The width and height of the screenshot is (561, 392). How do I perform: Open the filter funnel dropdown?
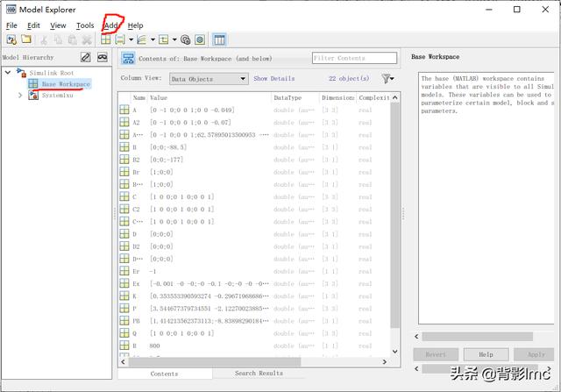pyautogui.click(x=387, y=78)
